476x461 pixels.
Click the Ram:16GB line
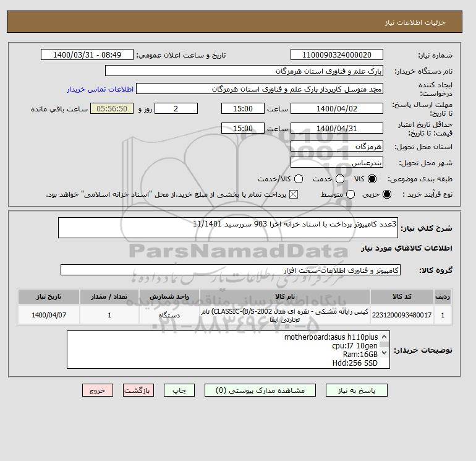tap(360, 355)
